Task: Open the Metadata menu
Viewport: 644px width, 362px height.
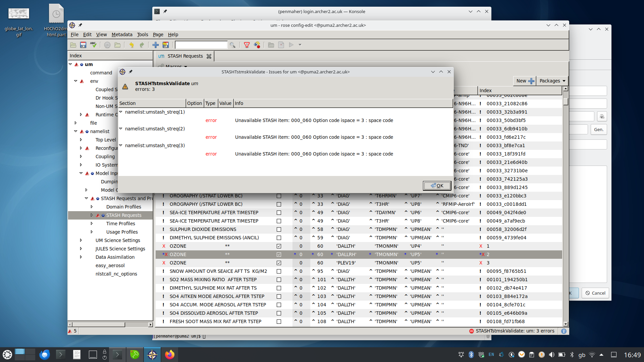Action: point(122,35)
